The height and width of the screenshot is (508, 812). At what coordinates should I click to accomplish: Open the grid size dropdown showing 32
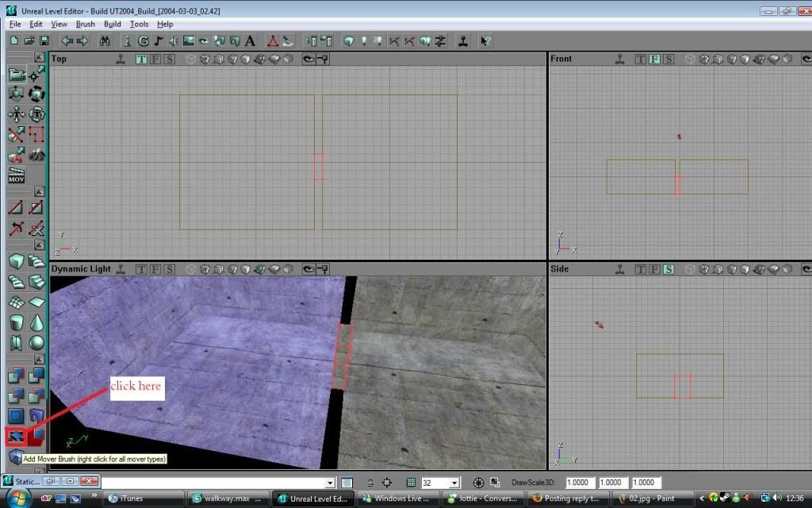click(x=454, y=483)
